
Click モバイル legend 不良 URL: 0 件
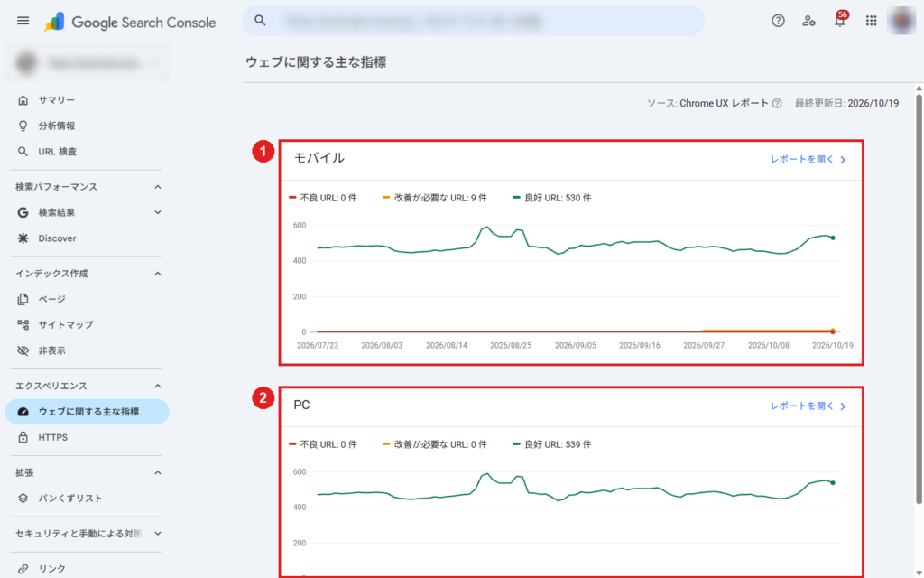coord(323,198)
